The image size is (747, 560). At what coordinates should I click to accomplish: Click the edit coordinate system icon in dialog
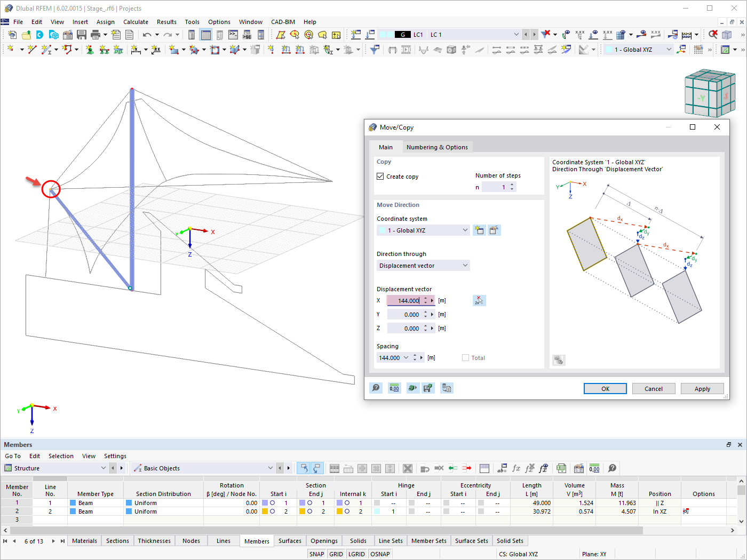click(x=494, y=230)
